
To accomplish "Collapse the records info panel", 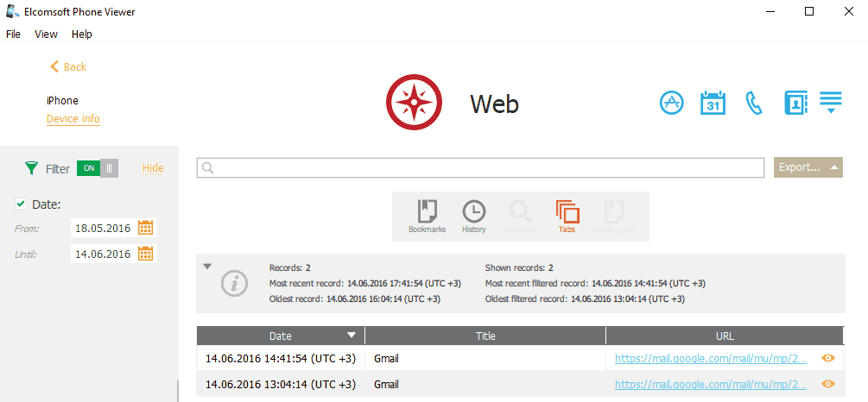I will (x=207, y=267).
